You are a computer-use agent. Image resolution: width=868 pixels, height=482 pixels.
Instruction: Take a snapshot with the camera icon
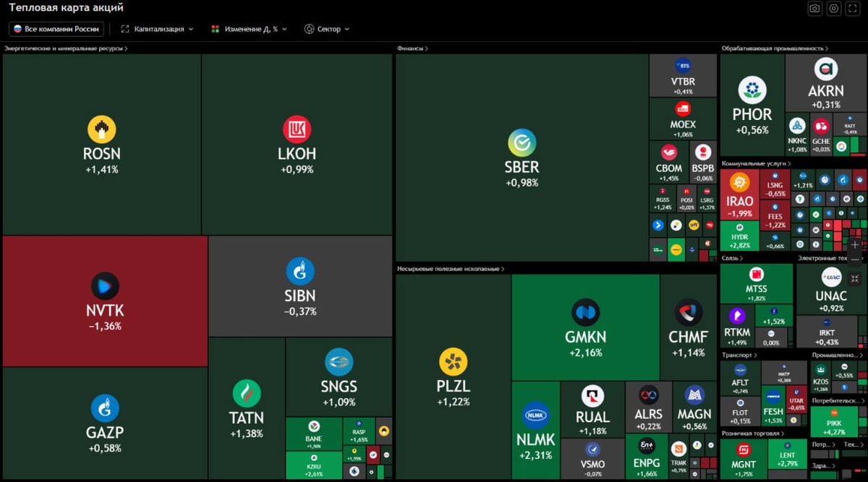pos(815,9)
